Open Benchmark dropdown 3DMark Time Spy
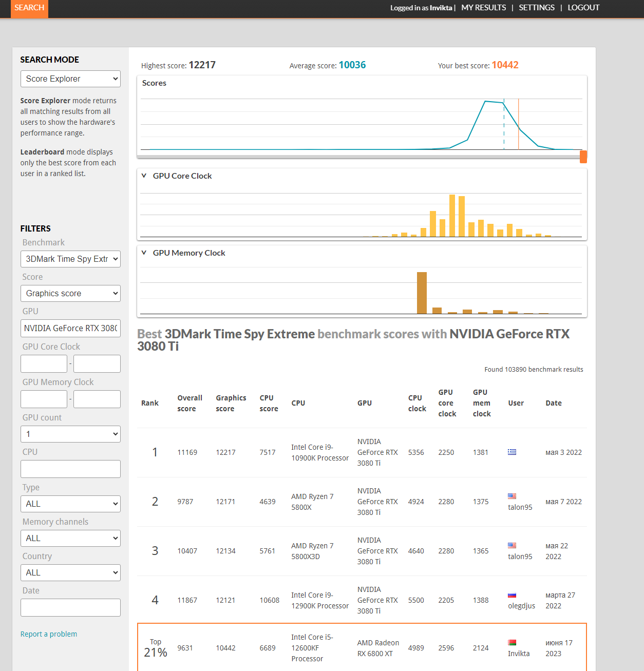Image resolution: width=644 pixels, height=671 pixels. point(70,259)
